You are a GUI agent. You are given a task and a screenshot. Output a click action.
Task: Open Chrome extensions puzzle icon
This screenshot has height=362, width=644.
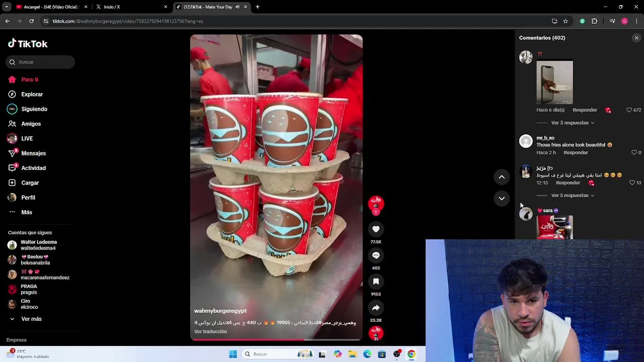594,21
